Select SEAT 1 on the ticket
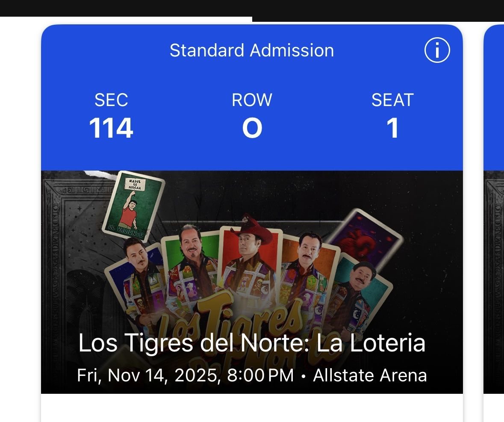Image resolution: width=504 pixels, height=422 pixels. pyautogui.click(x=392, y=115)
